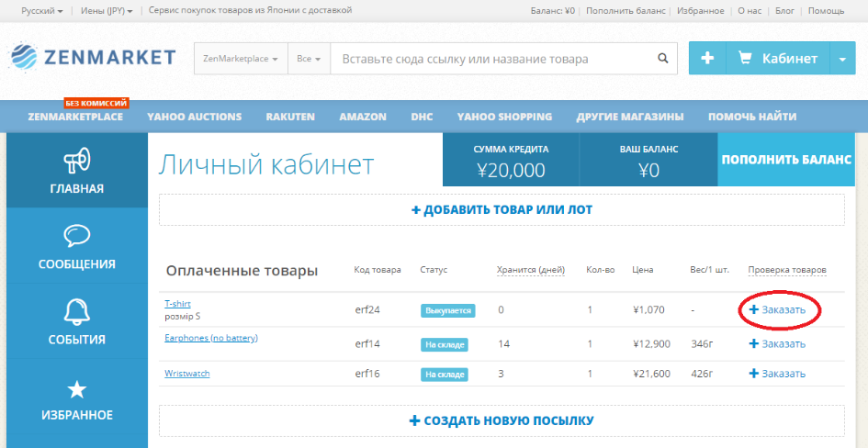Click Заказать for the Earphones row

(x=777, y=344)
